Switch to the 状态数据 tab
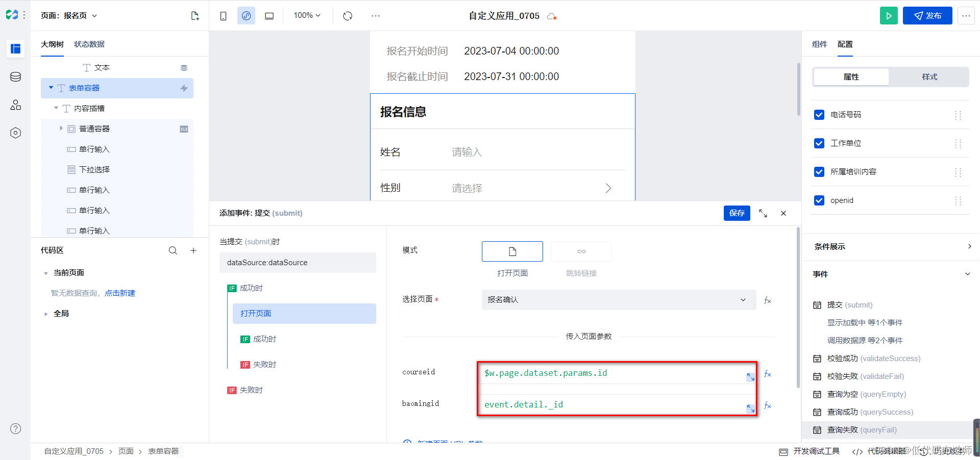Screen dimensions: 980x460 89,44
